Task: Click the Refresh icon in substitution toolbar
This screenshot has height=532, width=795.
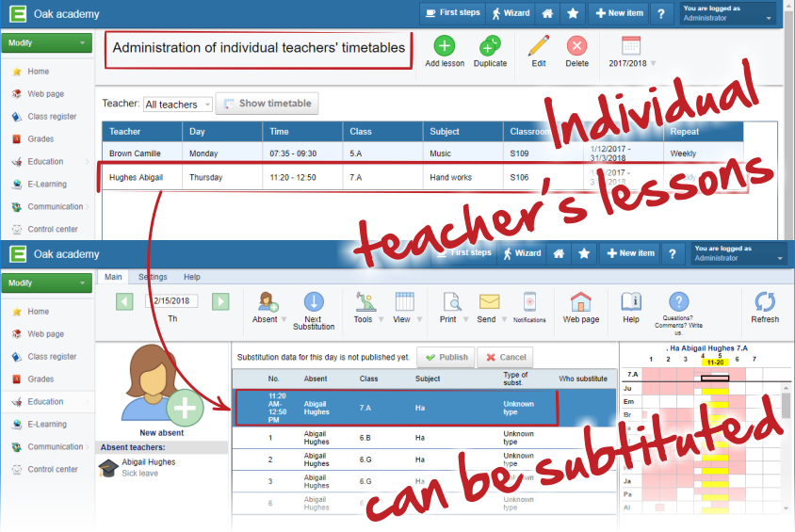Action: point(765,302)
